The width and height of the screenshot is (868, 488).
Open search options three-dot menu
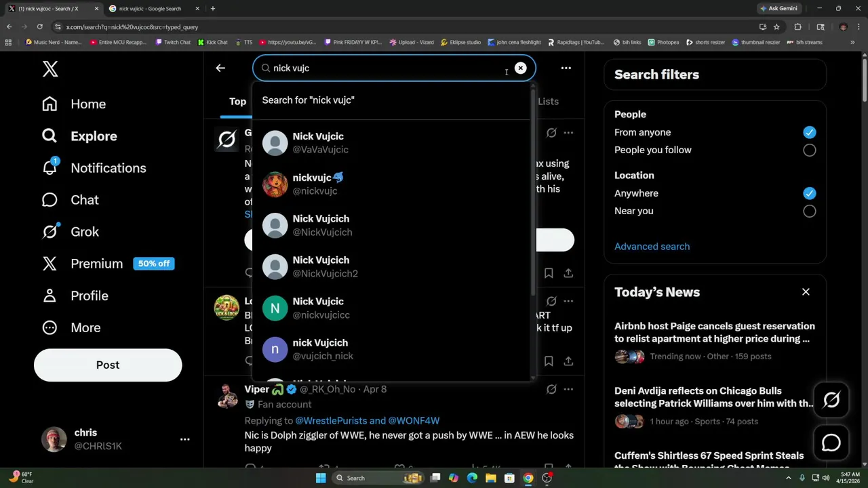click(566, 68)
